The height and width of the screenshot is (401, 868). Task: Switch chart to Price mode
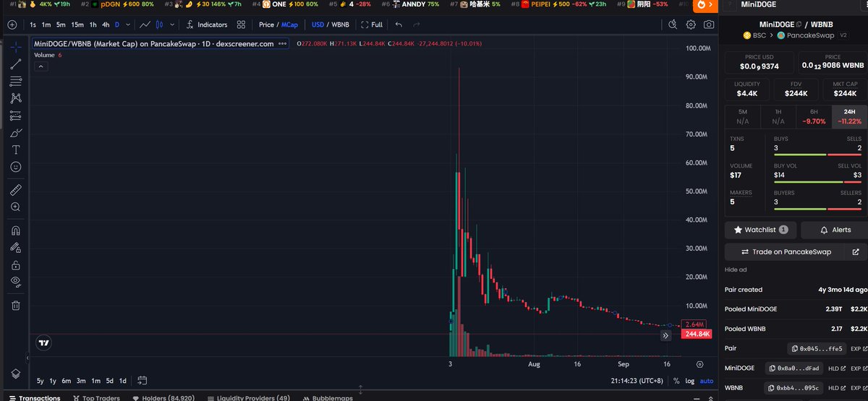[266, 25]
